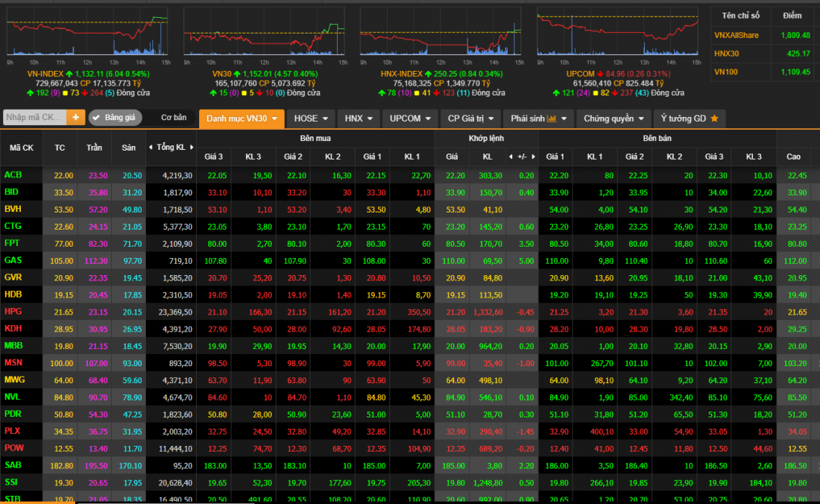The height and width of the screenshot is (504, 820).
Task: Click SSI total volume 20,628,40
Action: tap(175, 483)
